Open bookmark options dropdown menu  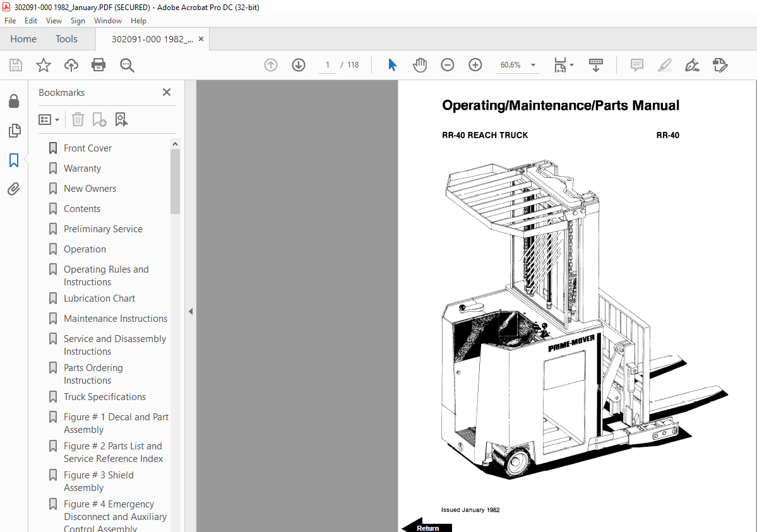[x=49, y=119]
